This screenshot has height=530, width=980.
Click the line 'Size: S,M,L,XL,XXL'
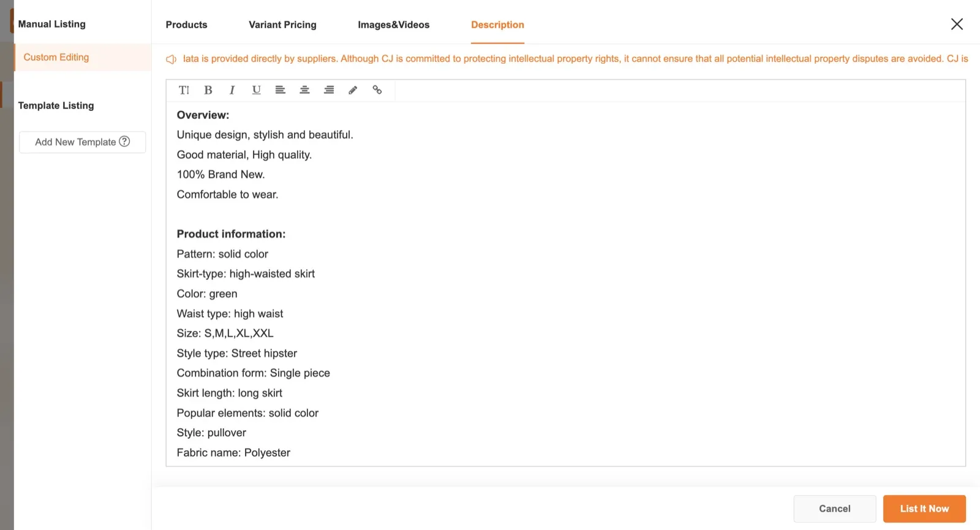225,333
